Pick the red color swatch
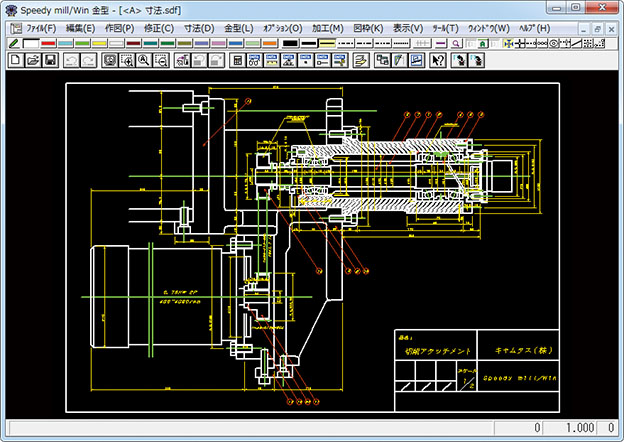This screenshot has height=442, width=624. [48, 43]
